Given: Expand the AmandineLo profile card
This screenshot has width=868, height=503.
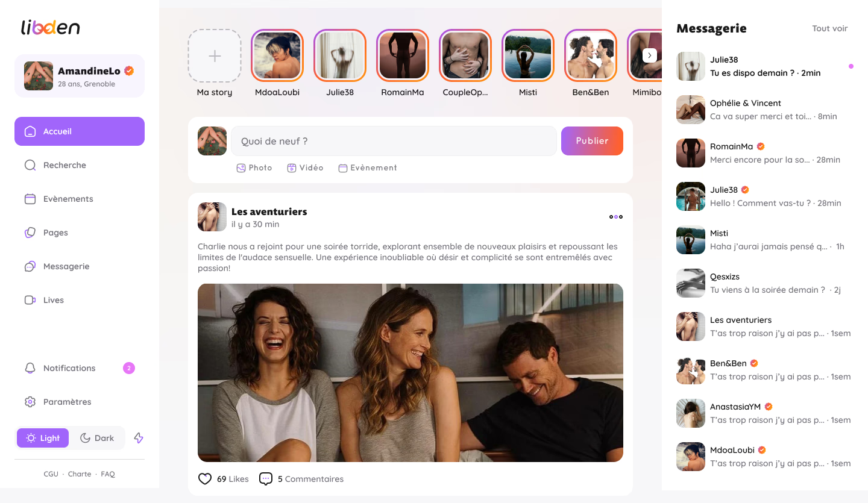Looking at the screenshot, I should (80, 76).
